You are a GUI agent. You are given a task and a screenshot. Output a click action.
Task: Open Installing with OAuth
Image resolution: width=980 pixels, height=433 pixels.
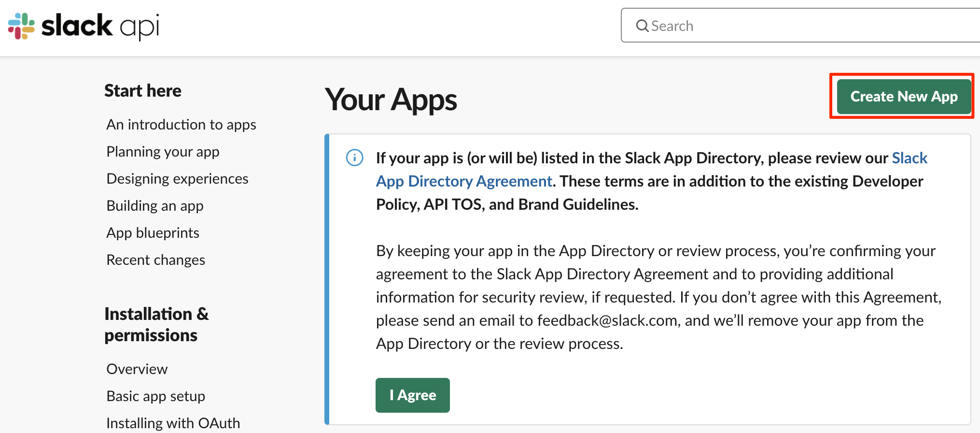(173, 423)
